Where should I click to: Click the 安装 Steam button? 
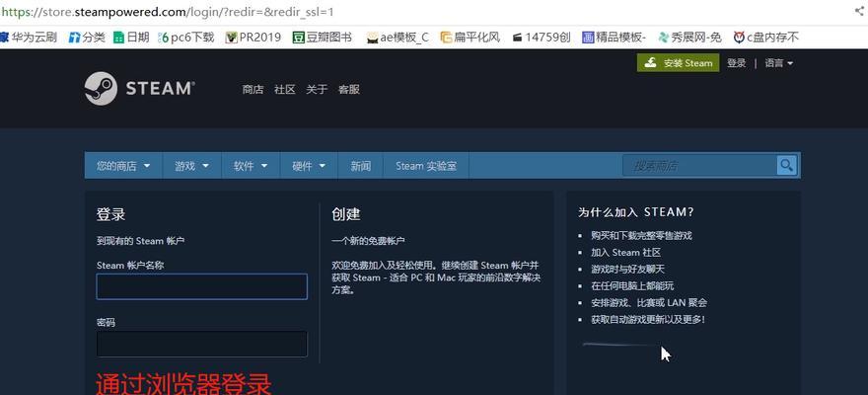[x=679, y=63]
